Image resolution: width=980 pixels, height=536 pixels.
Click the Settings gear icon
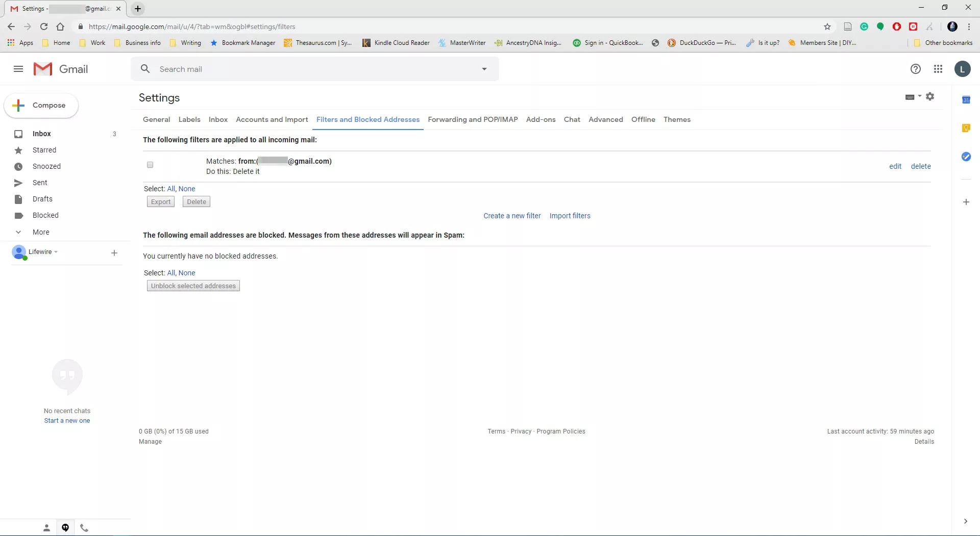tap(930, 96)
